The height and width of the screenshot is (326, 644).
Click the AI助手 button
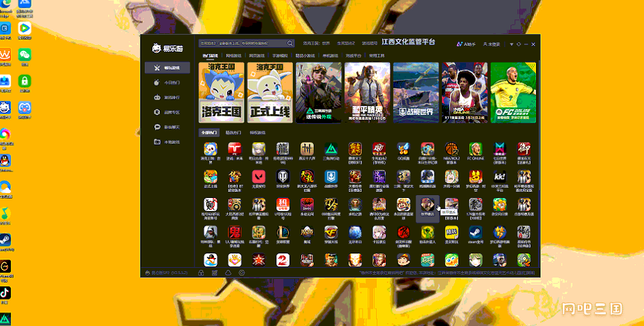point(466,44)
